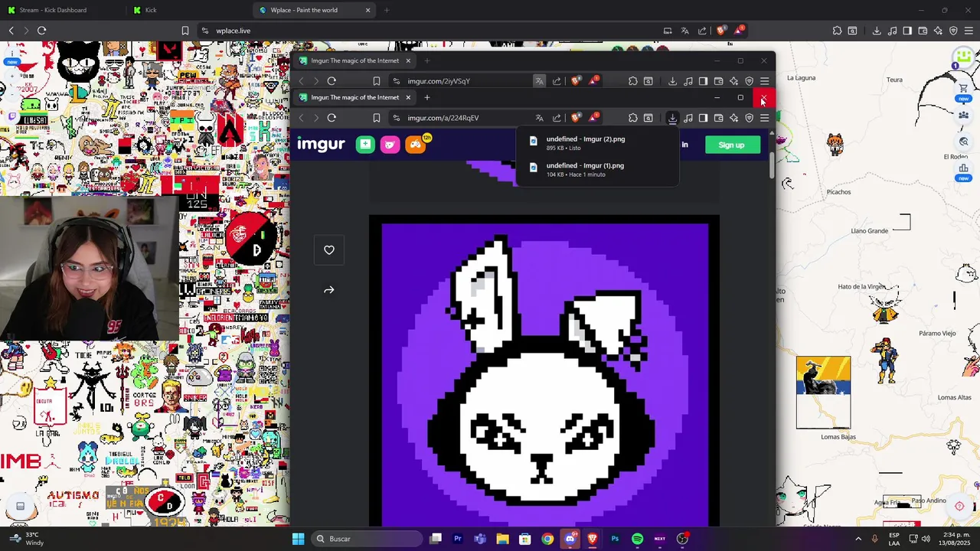Click translate icon in front imgur window
Viewport: 980px width, 551px height.
[x=539, y=118]
